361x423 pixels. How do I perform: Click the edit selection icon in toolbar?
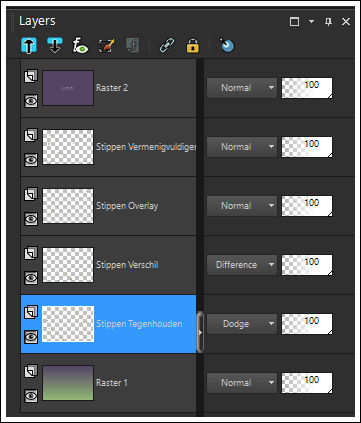(107, 46)
